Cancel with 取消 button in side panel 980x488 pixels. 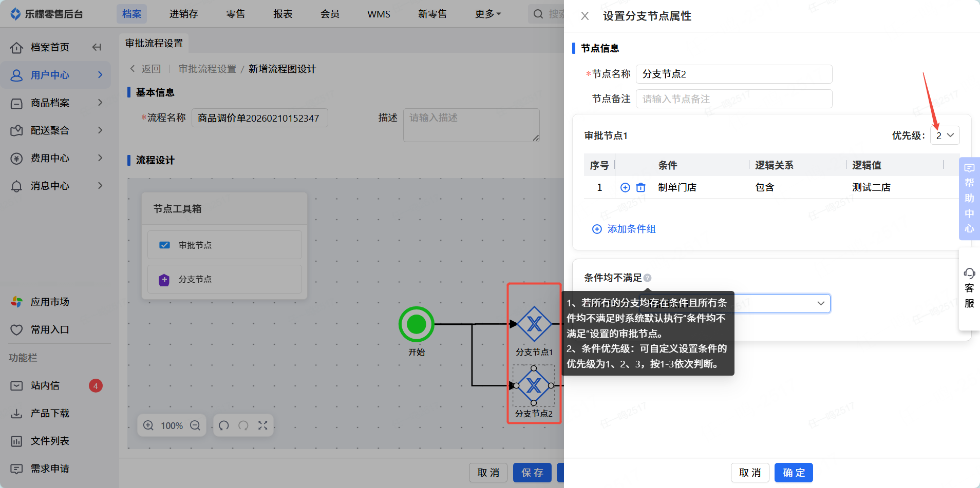tap(750, 473)
